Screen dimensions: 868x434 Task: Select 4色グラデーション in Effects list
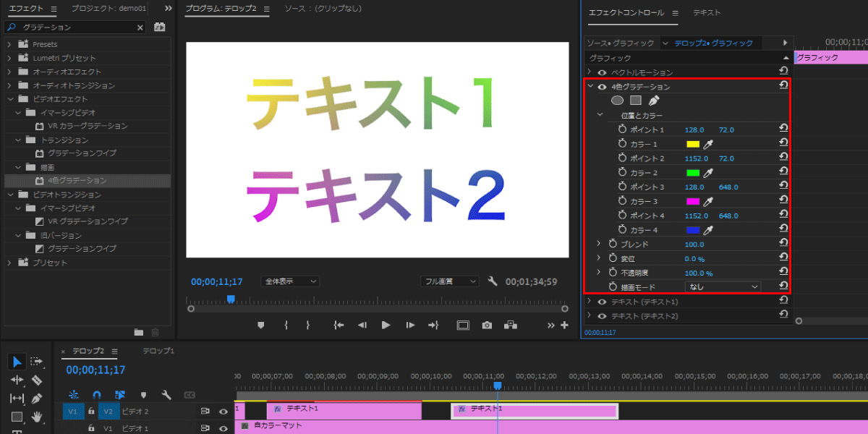(x=77, y=181)
